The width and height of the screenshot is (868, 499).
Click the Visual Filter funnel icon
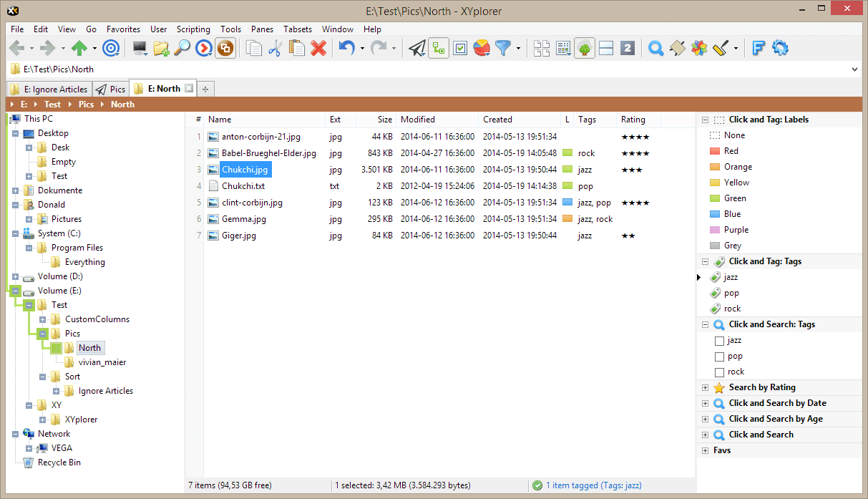pyautogui.click(x=504, y=48)
